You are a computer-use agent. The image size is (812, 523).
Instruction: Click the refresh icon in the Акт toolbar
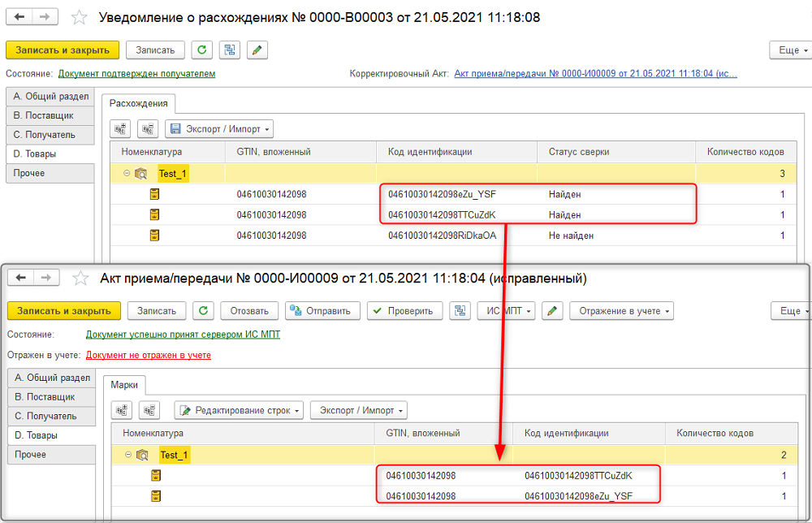click(204, 311)
